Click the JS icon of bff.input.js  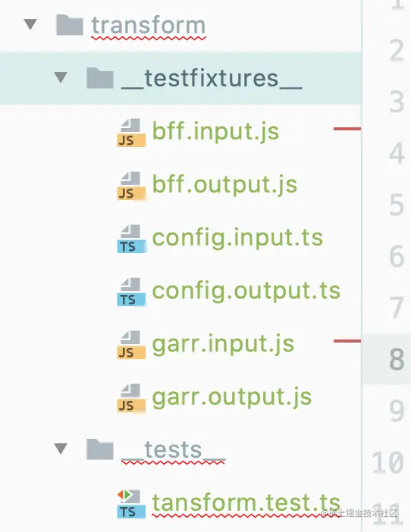pos(131,133)
